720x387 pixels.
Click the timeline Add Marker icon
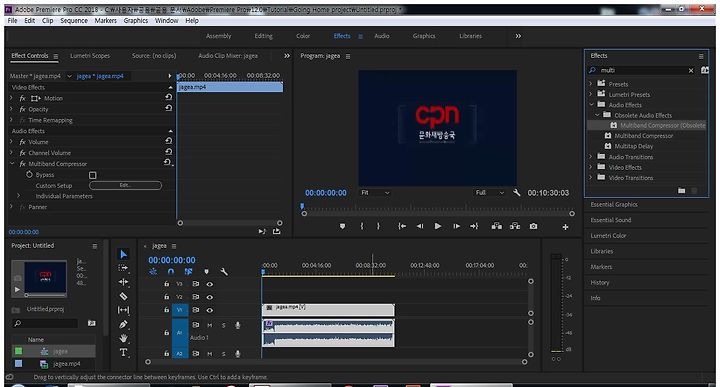pos(206,272)
